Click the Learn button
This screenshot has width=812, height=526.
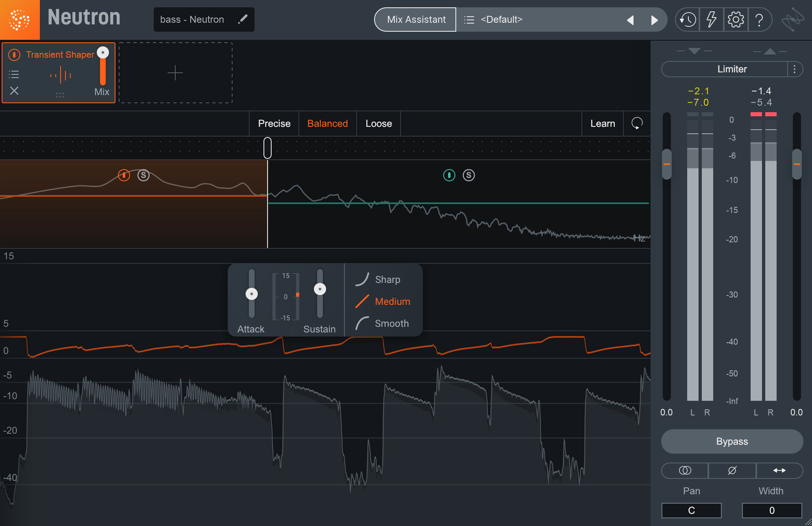603,124
